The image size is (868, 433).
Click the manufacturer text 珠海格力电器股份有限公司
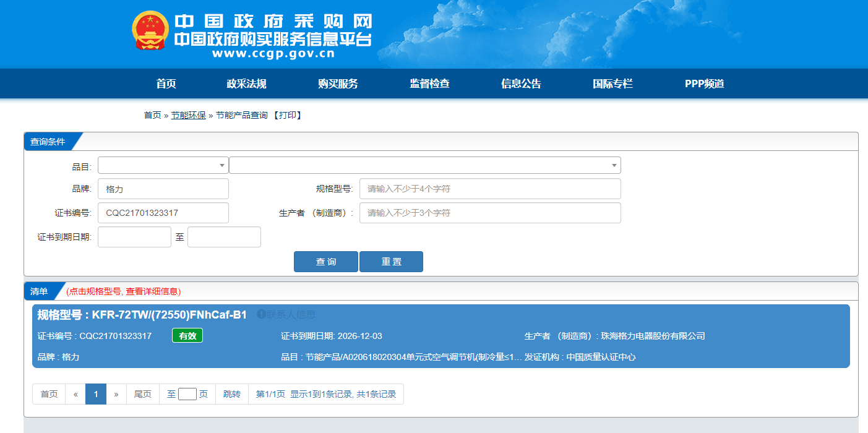652,336
